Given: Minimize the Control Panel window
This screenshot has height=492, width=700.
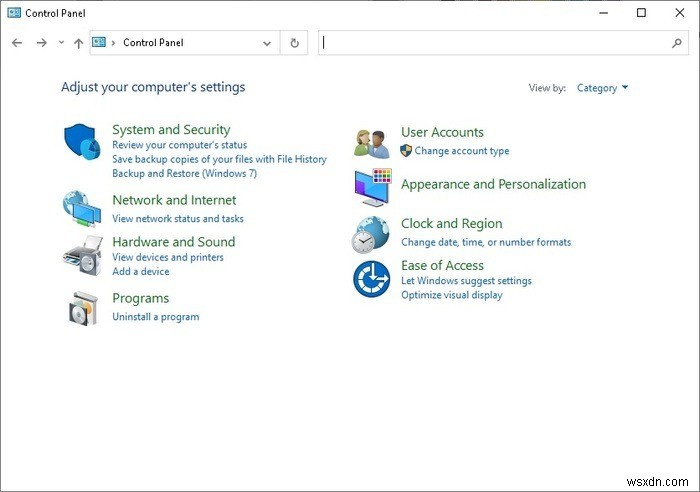Looking at the screenshot, I should tap(603, 13).
